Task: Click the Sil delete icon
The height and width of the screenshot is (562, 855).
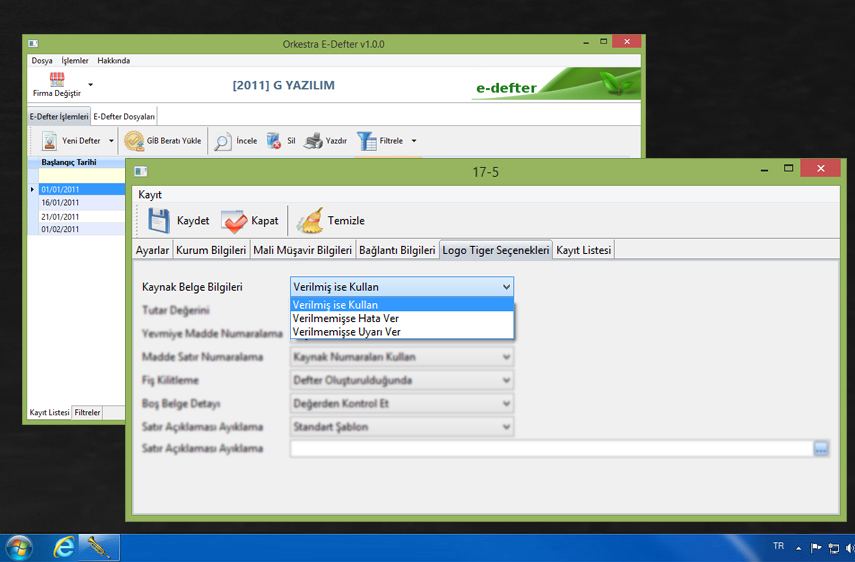Action: [274, 141]
